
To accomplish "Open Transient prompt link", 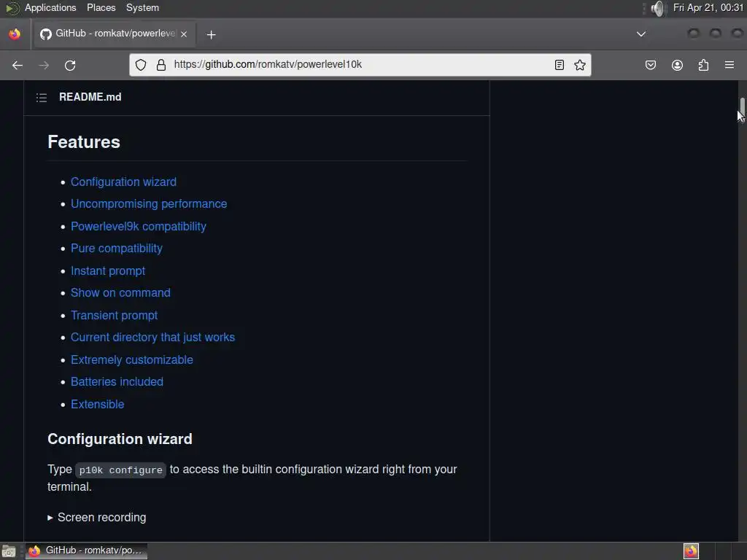I will 114,315.
